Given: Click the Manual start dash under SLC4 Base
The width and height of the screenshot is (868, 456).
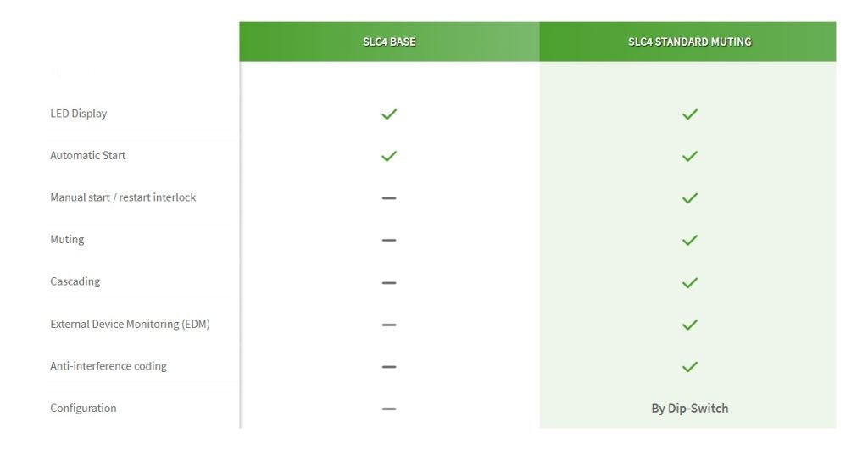Looking at the screenshot, I should pos(389,197).
